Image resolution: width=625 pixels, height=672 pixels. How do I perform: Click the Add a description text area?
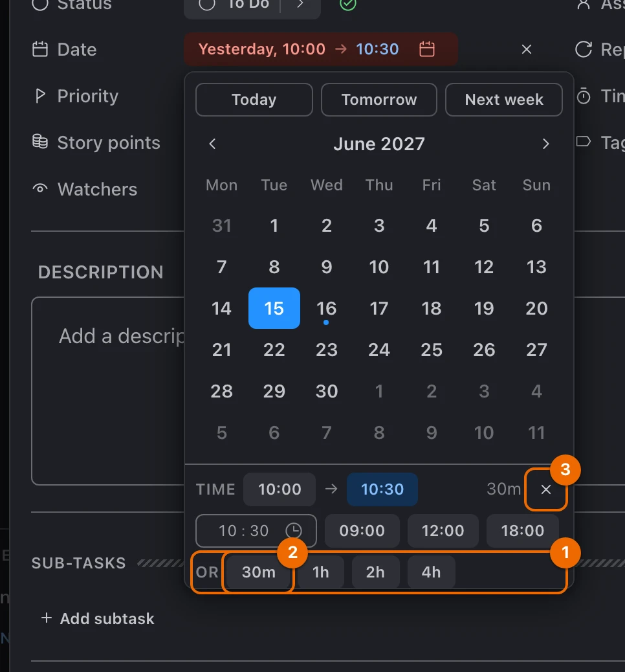click(x=108, y=391)
